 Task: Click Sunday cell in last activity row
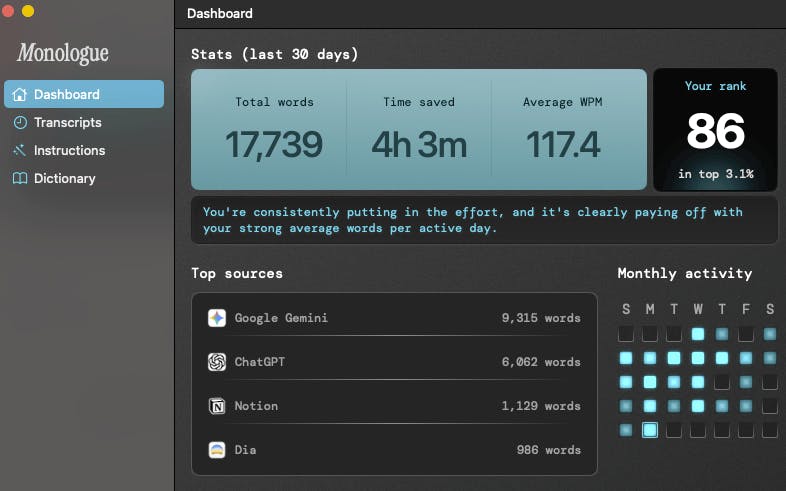click(x=626, y=430)
